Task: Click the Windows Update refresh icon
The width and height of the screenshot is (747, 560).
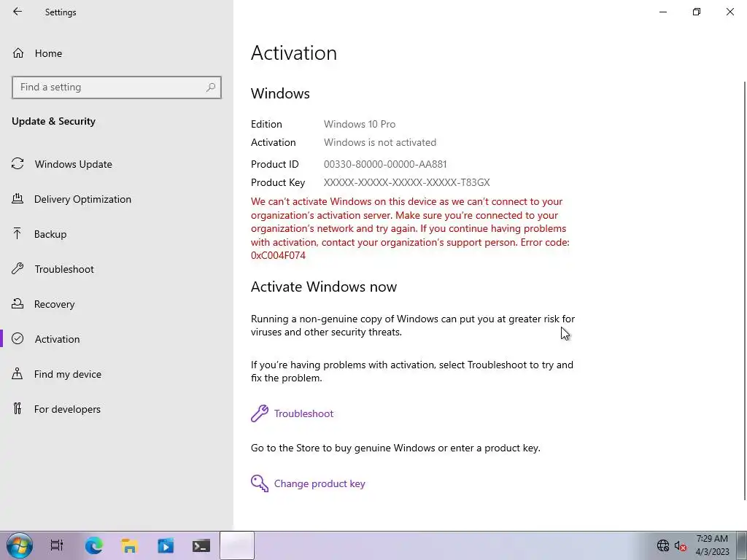Action: (x=18, y=164)
